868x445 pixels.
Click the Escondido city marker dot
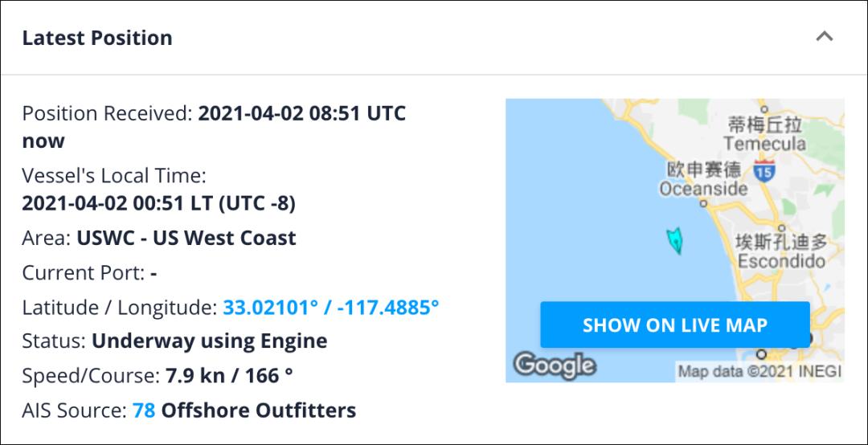pos(781,227)
